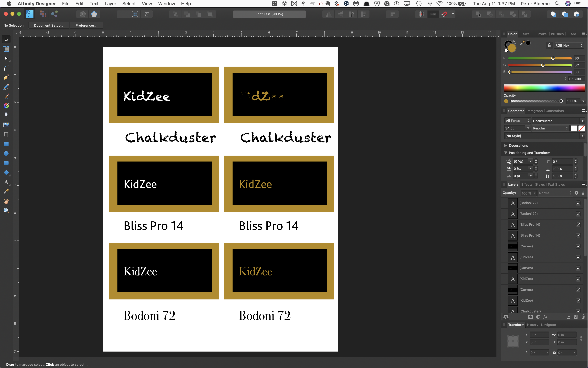
Task: Switch to the Stroke tab
Action: click(x=541, y=34)
